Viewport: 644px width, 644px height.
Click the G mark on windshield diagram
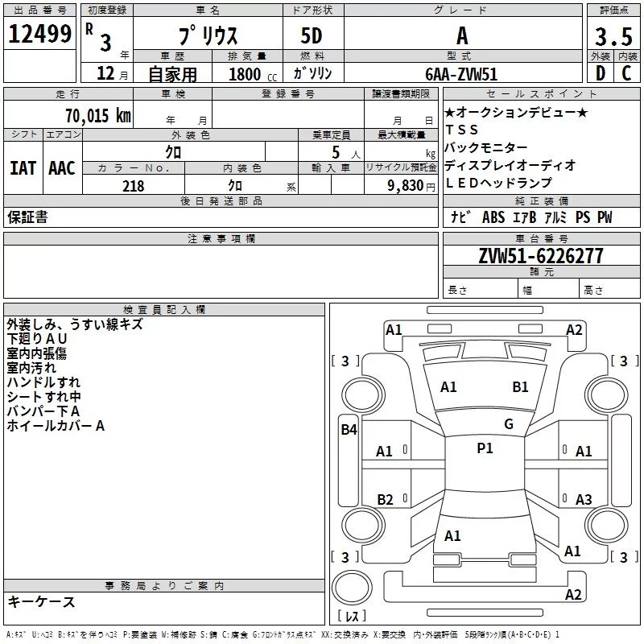[x=509, y=424]
